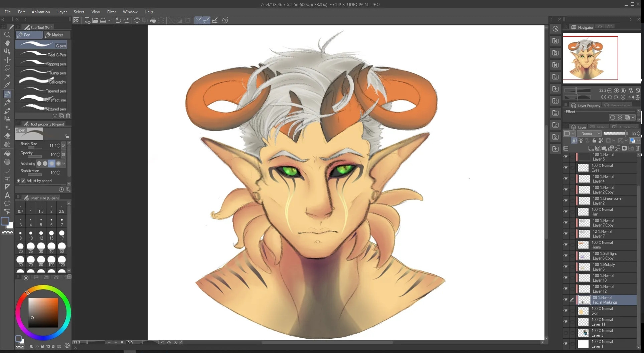Screen dimensions: 644x353
Task: Click Zoom out on Navigator
Action: point(610,91)
